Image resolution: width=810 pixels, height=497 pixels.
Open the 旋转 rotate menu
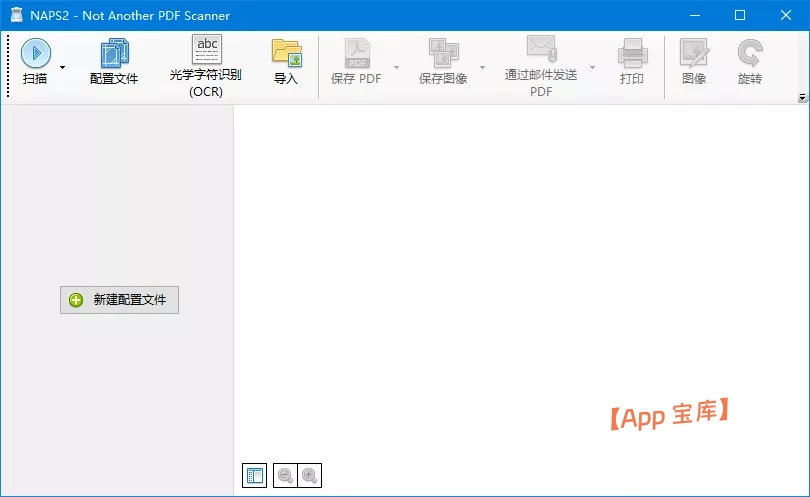tap(750, 61)
